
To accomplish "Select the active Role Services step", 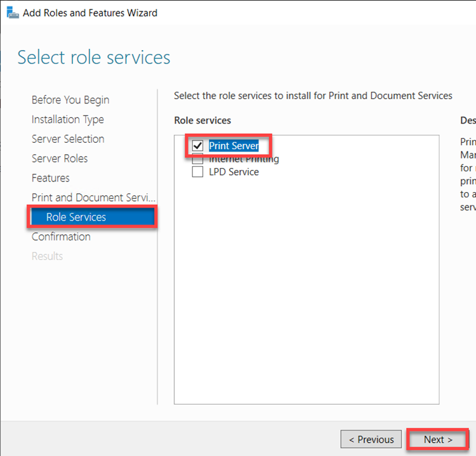I will click(x=76, y=217).
